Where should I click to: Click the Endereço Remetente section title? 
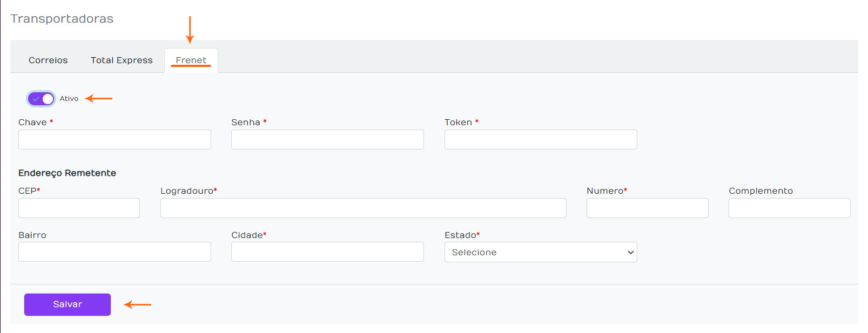coord(67,173)
